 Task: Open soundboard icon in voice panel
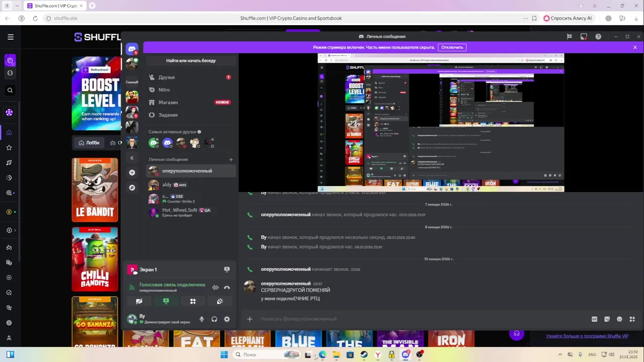point(220,301)
